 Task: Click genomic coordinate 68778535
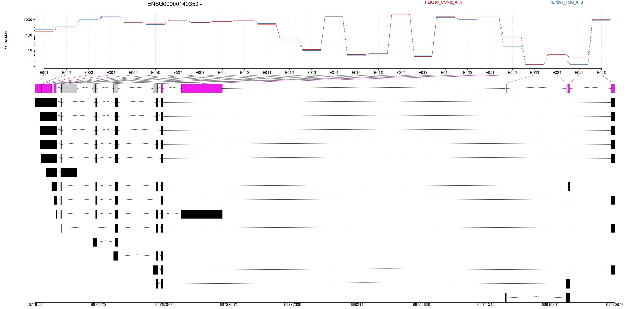(35, 304)
